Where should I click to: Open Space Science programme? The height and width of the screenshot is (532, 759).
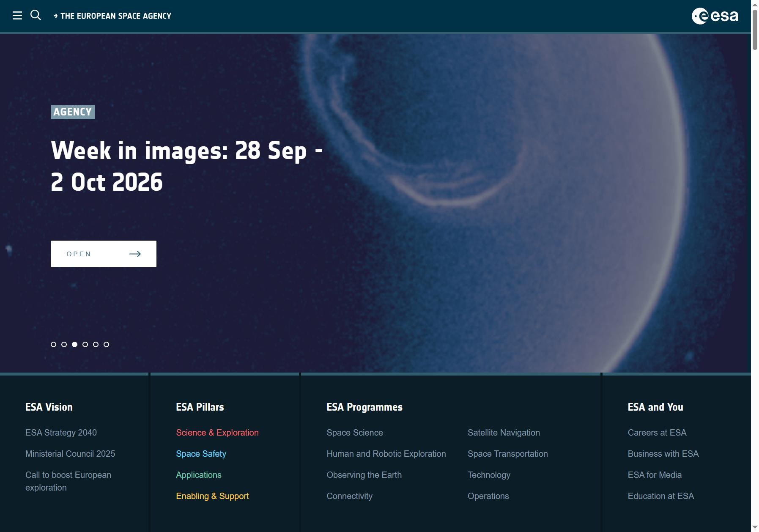point(355,433)
